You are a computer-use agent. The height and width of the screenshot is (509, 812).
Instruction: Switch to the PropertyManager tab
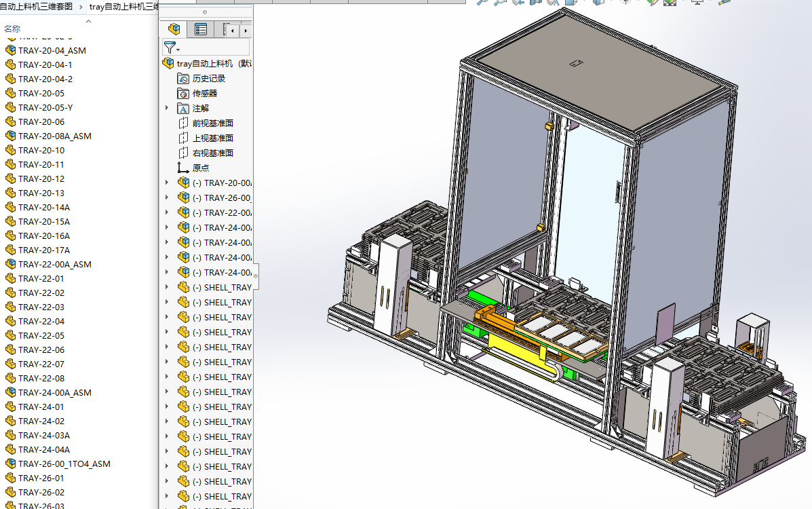(201, 29)
